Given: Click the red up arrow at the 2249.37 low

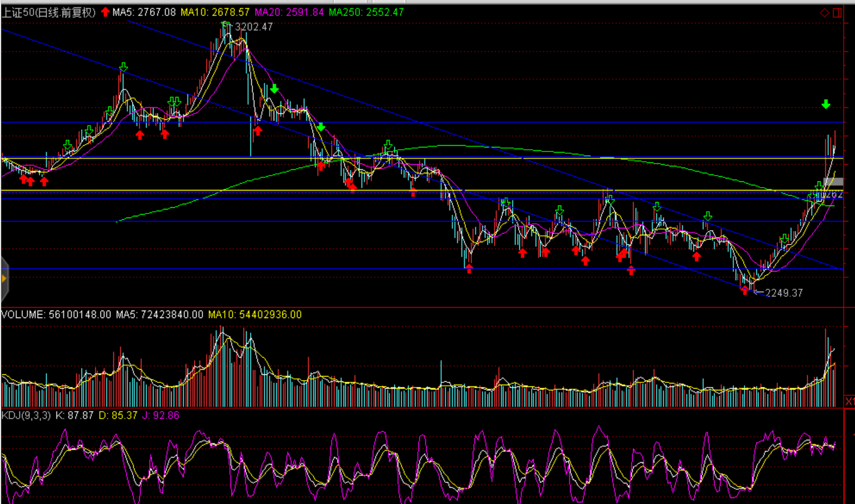Looking at the screenshot, I should click(x=745, y=291).
